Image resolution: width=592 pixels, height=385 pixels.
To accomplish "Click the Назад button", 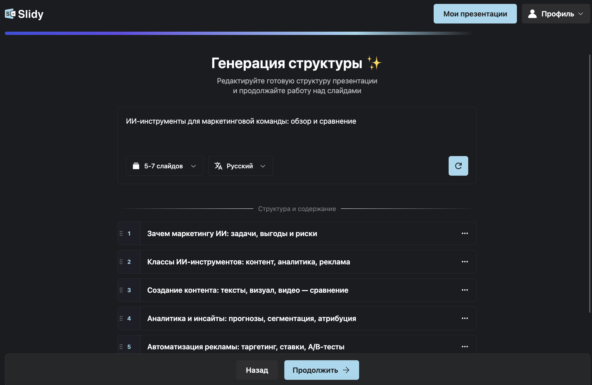I will pos(257,370).
